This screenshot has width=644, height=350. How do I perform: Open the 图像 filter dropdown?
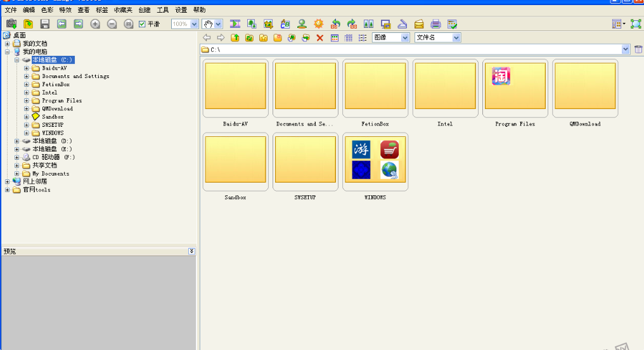(x=405, y=38)
